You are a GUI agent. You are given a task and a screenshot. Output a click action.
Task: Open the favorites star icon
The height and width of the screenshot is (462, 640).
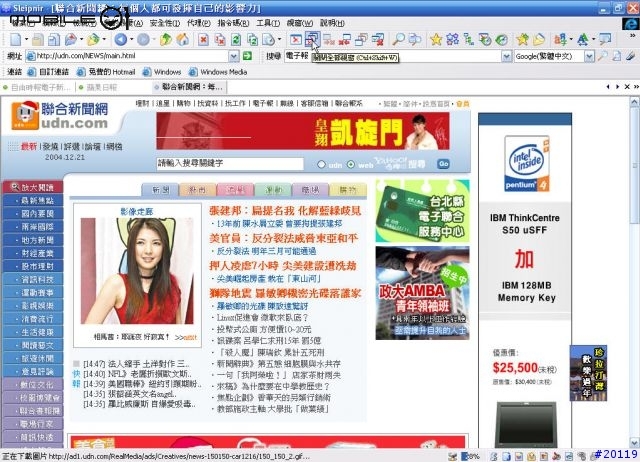point(436,40)
